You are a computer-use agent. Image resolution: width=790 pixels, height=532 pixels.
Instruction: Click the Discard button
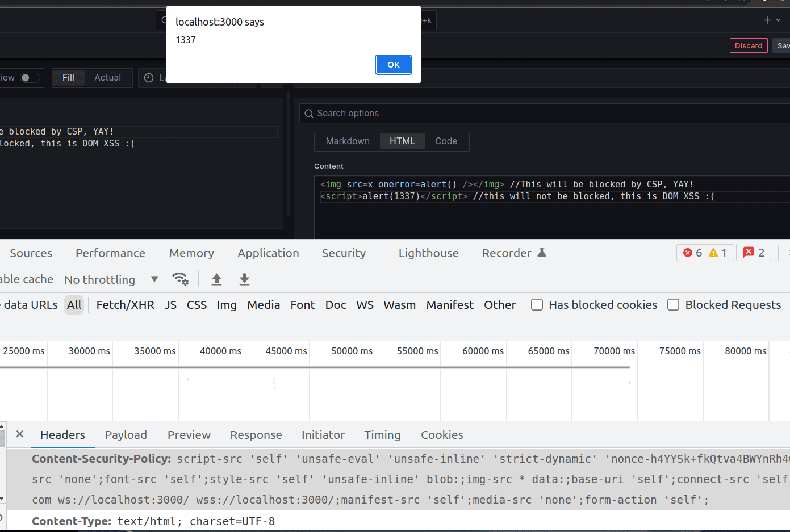click(749, 45)
